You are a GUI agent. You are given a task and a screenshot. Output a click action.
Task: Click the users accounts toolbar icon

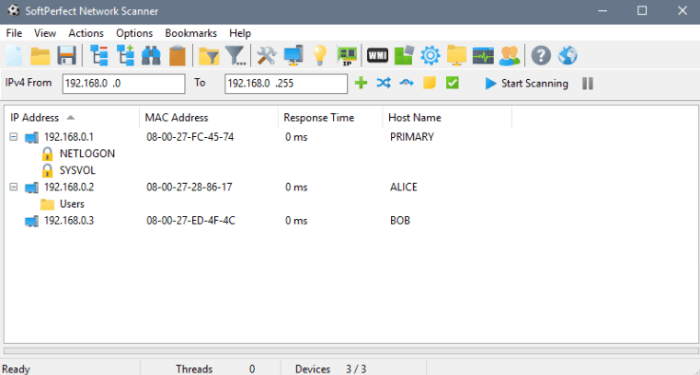[x=510, y=56]
